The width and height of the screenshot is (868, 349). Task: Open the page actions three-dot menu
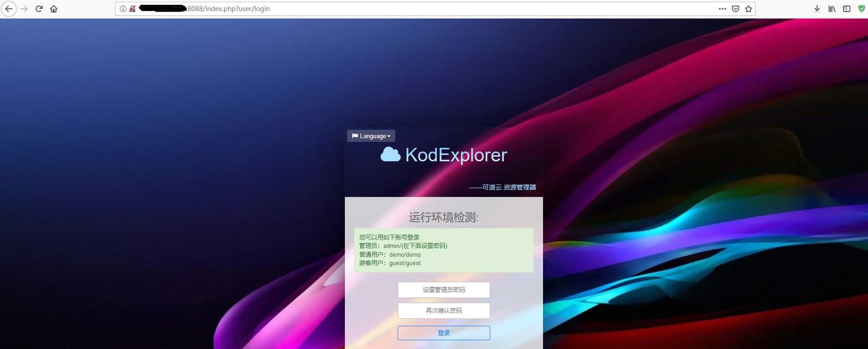click(723, 9)
